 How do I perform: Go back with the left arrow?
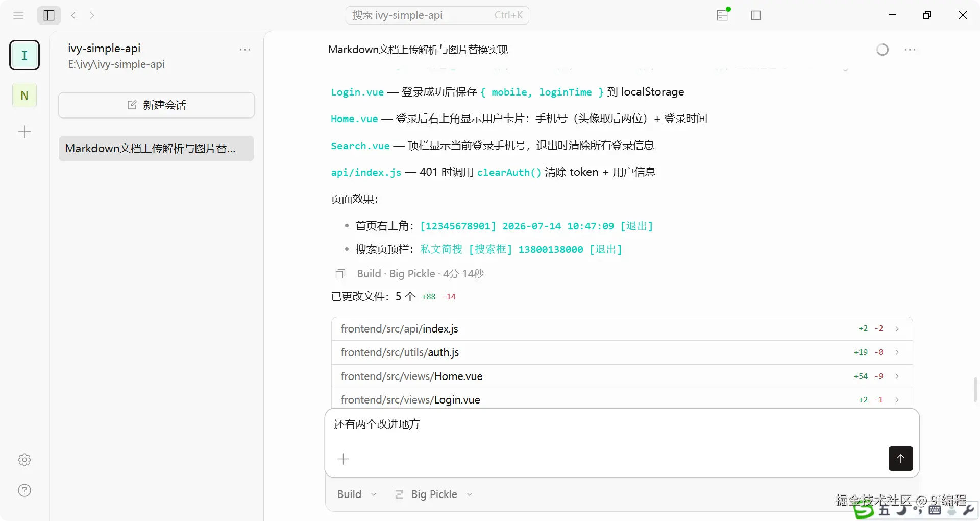coord(74,15)
